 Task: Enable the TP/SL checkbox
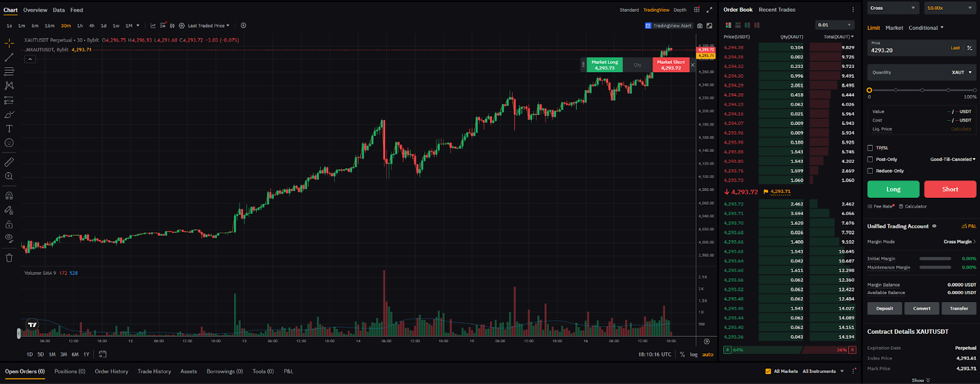pos(870,148)
